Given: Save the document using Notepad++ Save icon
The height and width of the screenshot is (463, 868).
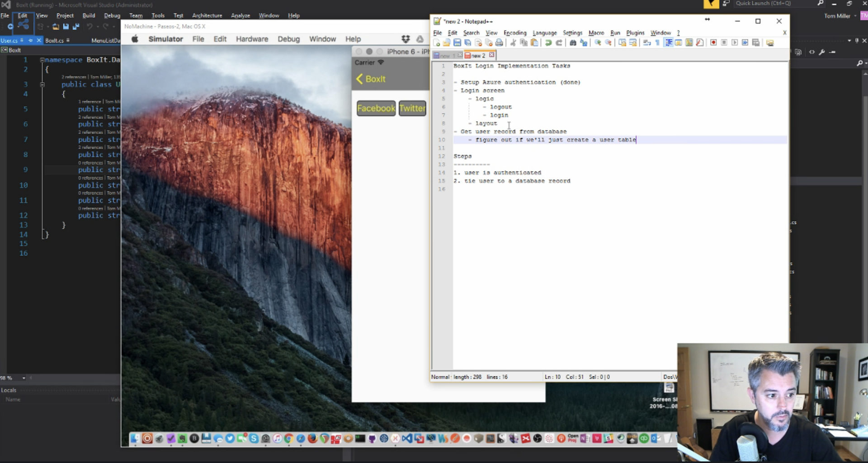Looking at the screenshot, I should pyautogui.click(x=457, y=43).
